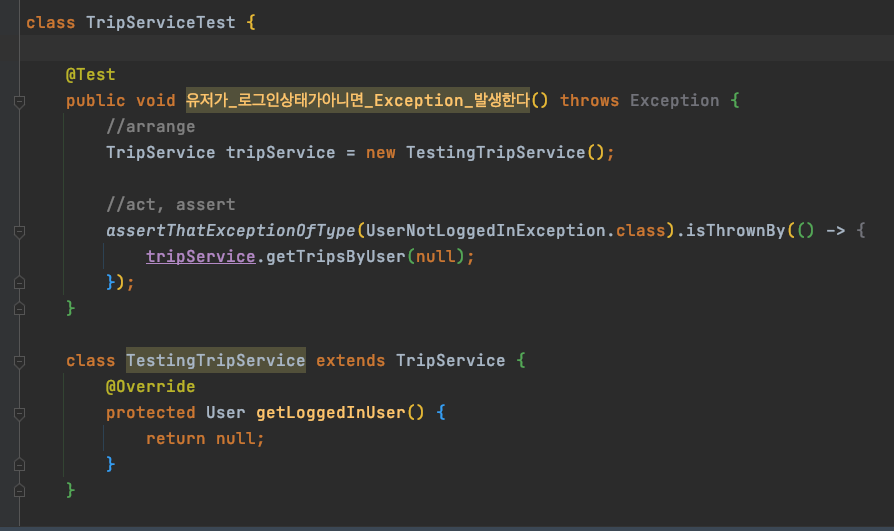
Task: Collapse the Korean-named test method fold marker
Action: (x=19, y=102)
